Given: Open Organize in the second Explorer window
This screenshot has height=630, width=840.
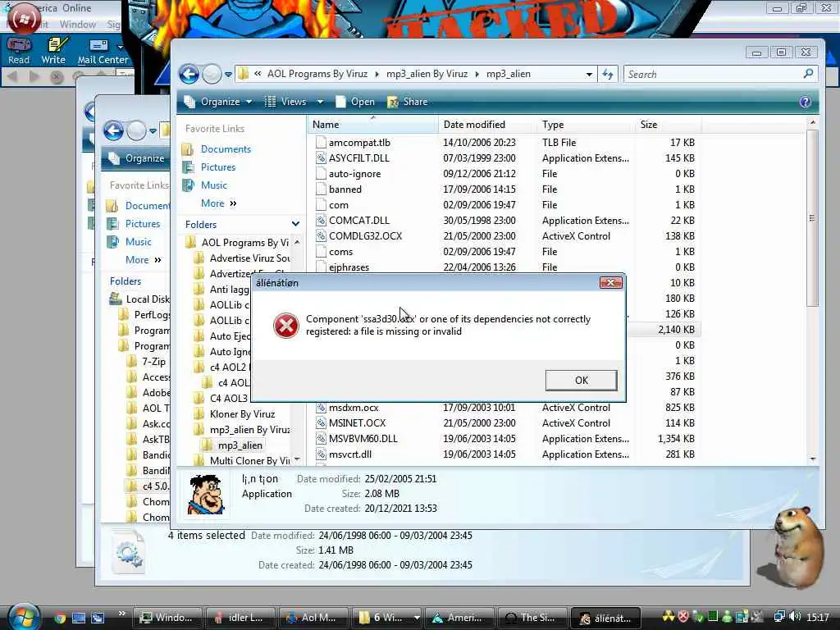Looking at the screenshot, I should pos(138,158).
